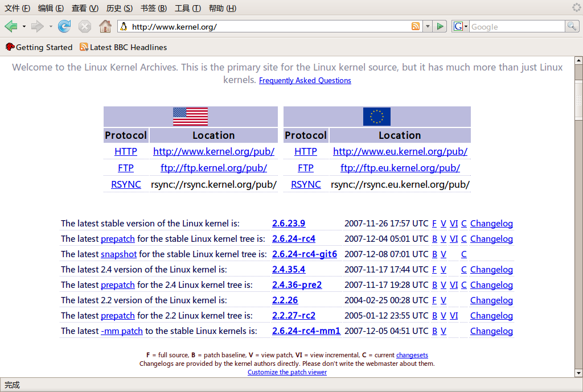This screenshot has height=392, width=583.
Task: Click the URL address field
Action: click(270, 27)
